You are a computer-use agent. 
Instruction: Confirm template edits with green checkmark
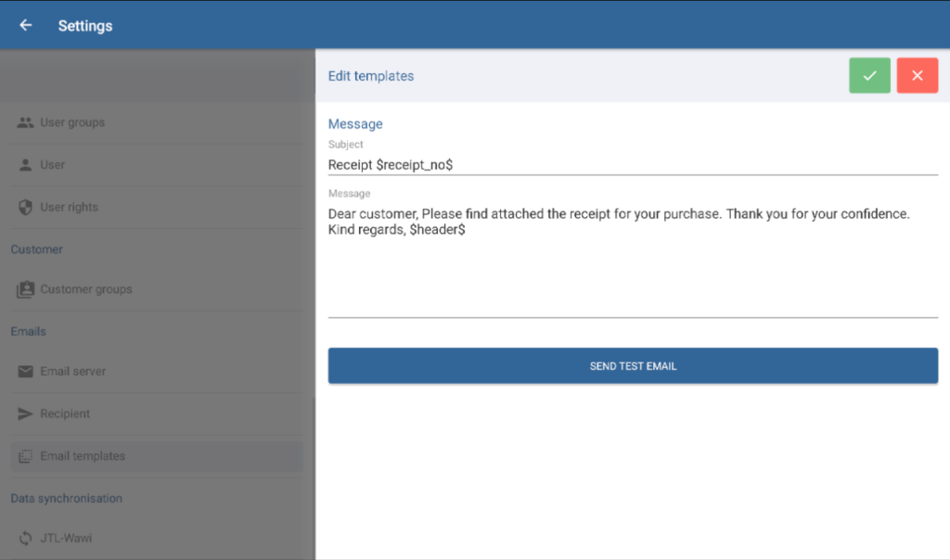[869, 75]
